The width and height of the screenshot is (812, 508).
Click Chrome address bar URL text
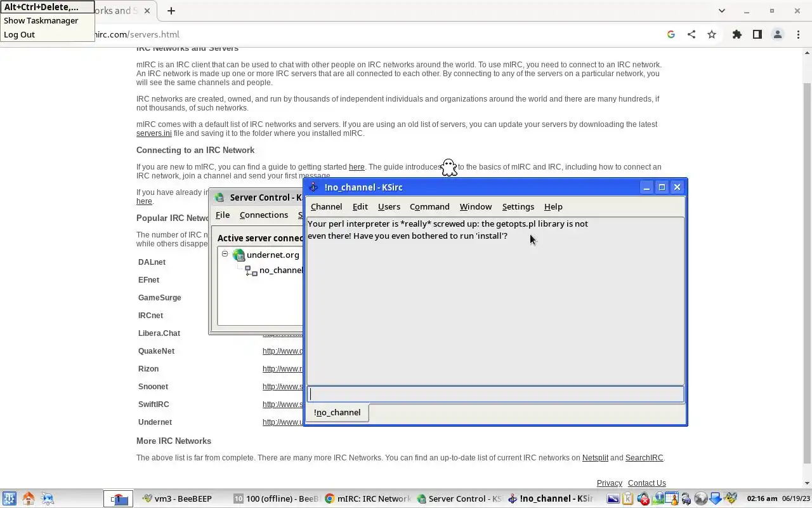point(137,35)
